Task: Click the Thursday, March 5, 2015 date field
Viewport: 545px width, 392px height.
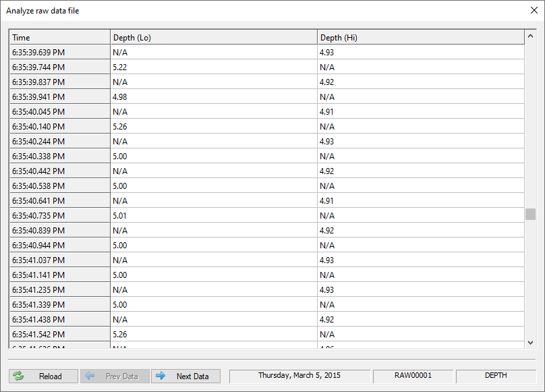Action: click(299, 376)
